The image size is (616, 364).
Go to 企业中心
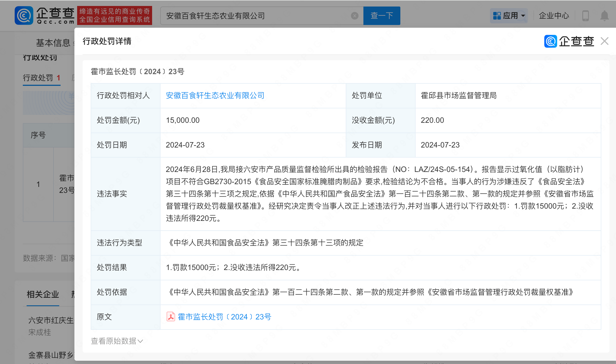tap(554, 16)
